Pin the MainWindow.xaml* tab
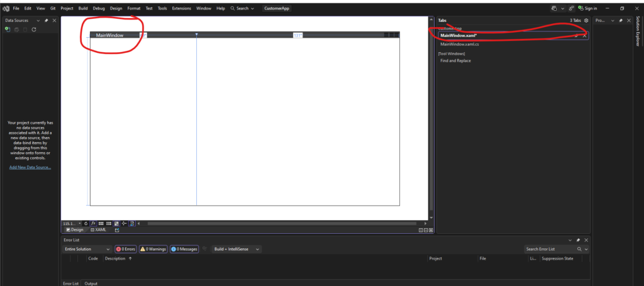The height and width of the screenshot is (286, 644). [x=577, y=36]
